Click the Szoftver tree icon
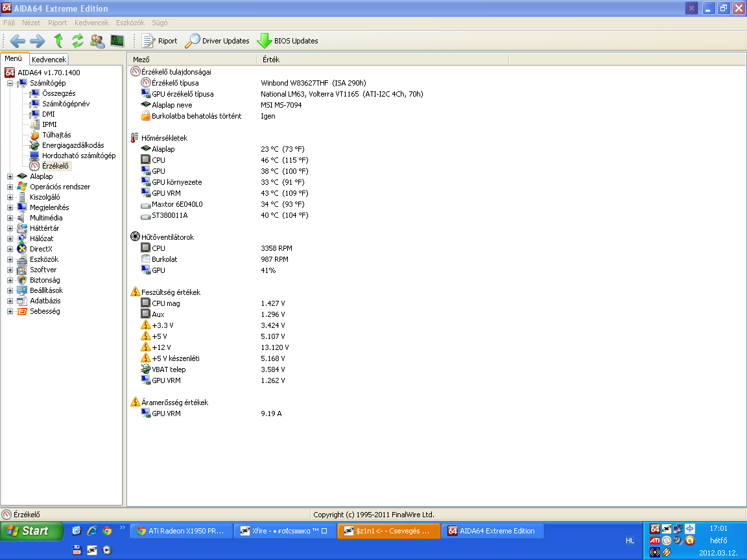The height and width of the screenshot is (560, 747). pos(22,270)
